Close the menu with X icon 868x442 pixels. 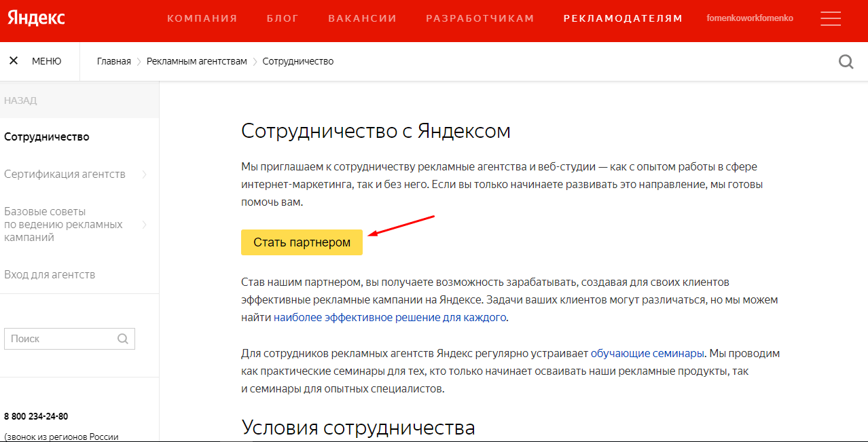[x=14, y=61]
